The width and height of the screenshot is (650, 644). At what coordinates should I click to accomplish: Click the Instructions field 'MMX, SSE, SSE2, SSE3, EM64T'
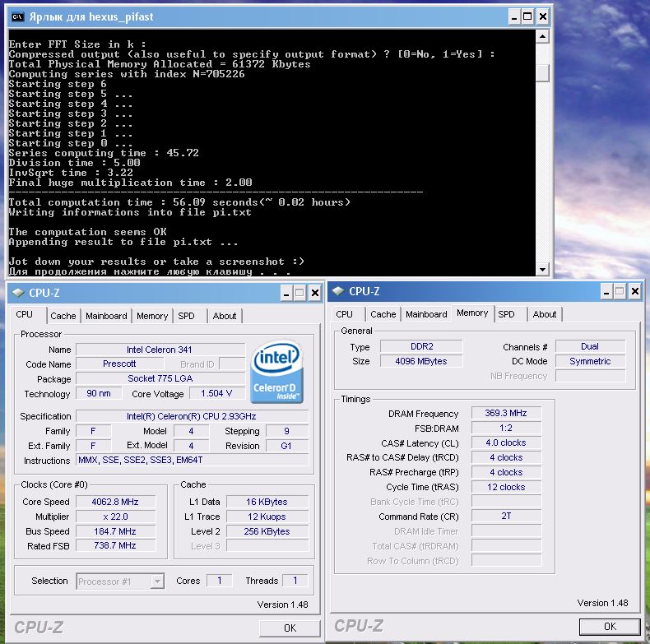tap(192, 460)
